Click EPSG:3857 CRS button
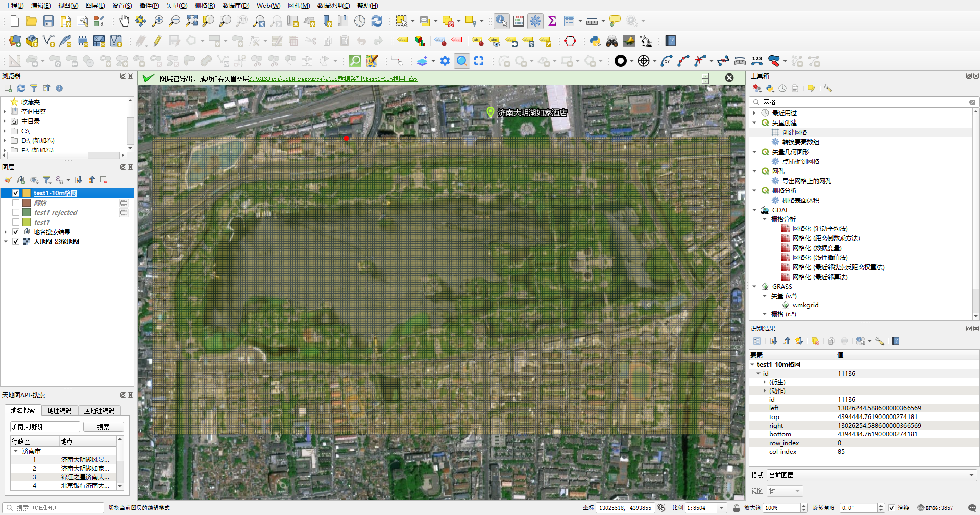 click(936, 508)
